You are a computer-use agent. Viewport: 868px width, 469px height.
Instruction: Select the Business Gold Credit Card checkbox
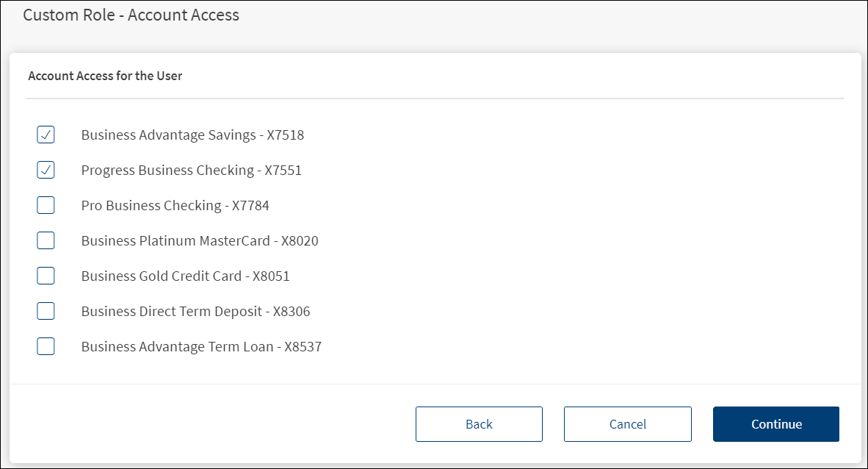point(46,276)
